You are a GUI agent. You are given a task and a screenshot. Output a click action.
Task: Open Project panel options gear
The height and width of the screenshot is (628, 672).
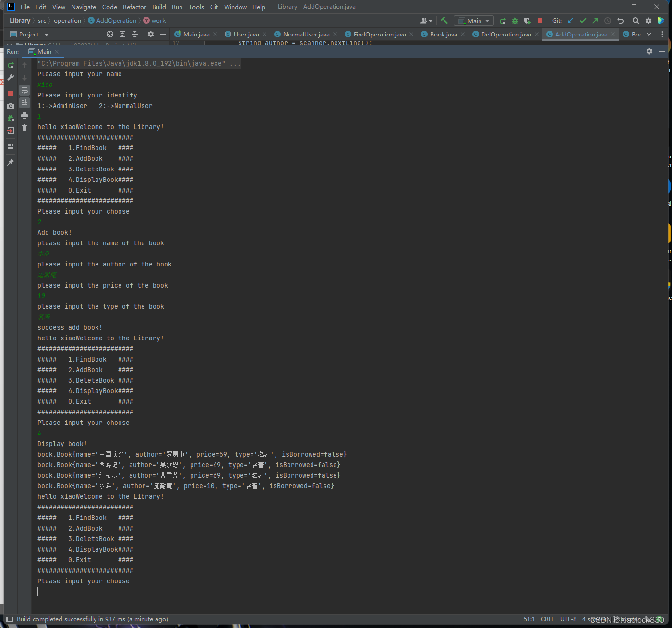point(151,34)
